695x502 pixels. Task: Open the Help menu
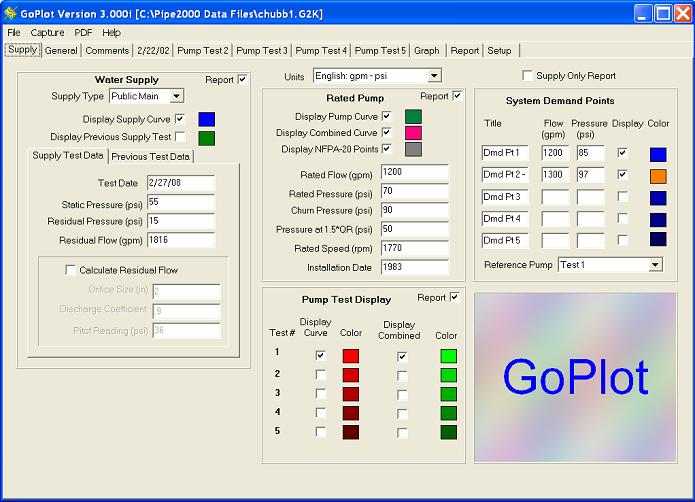click(x=111, y=33)
